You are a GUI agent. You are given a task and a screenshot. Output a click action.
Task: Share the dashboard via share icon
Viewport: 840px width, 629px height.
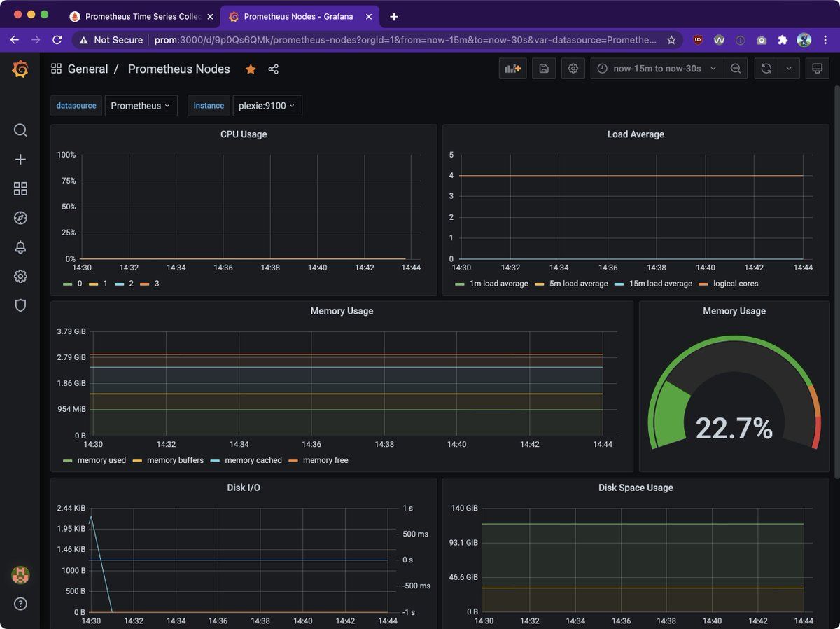click(273, 69)
